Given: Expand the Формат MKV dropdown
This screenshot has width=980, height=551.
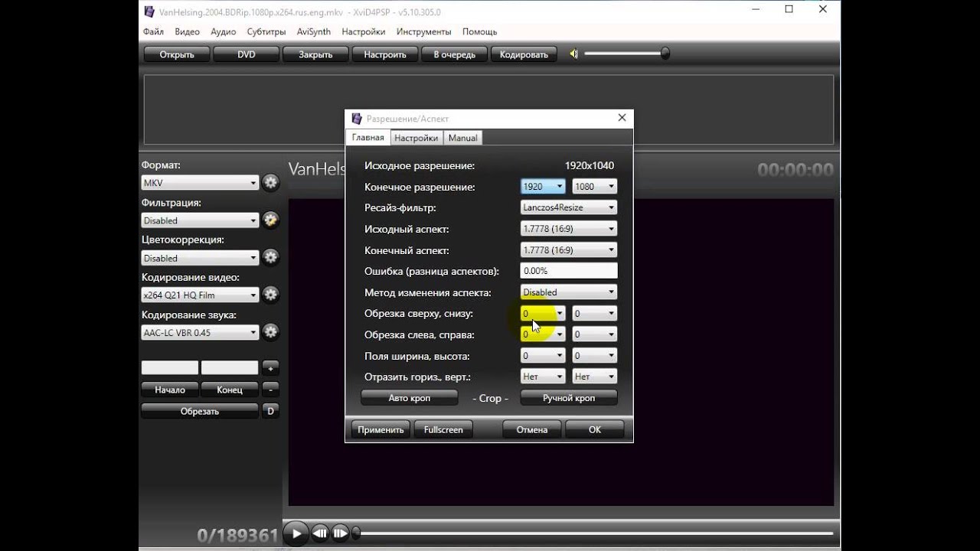Looking at the screenshot, I should coord(200,183).
